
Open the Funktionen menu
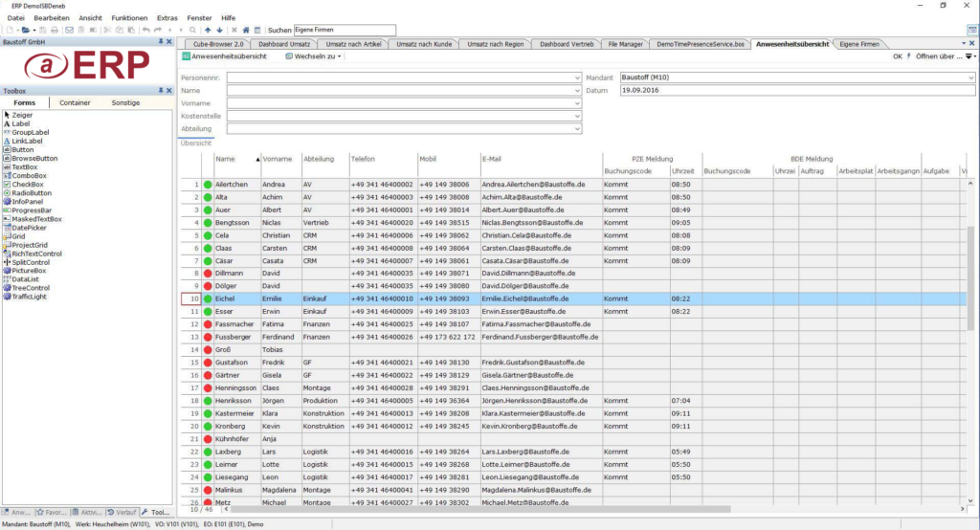click(x=129, y=18)
